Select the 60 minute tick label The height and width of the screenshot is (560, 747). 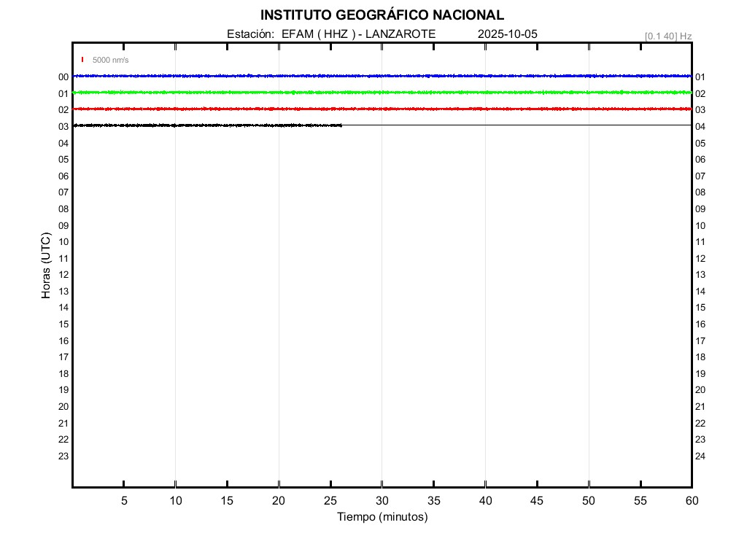click(692, 500)
